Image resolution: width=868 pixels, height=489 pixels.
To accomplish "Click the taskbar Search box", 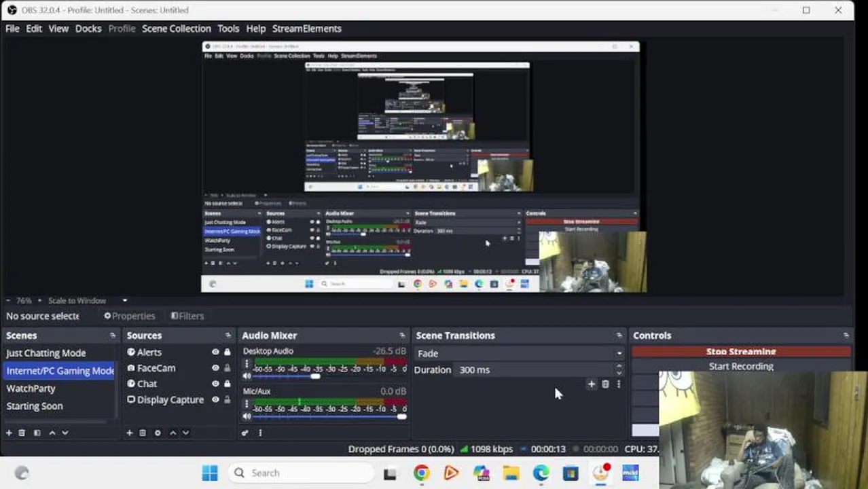I will click(301, 473).
